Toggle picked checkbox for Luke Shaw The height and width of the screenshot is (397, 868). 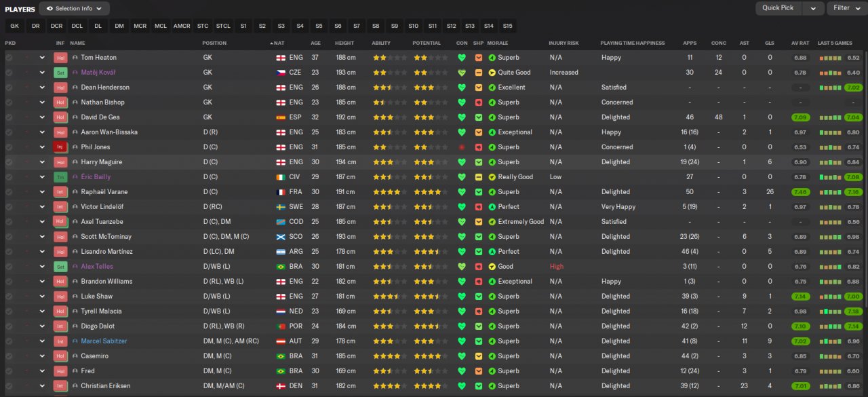coord(9,297)
